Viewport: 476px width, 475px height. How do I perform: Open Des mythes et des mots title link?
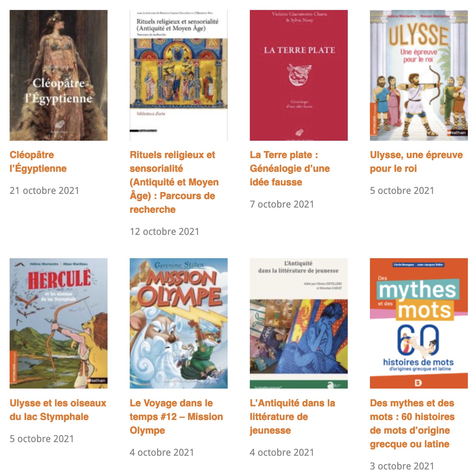[x=412, y=423]
